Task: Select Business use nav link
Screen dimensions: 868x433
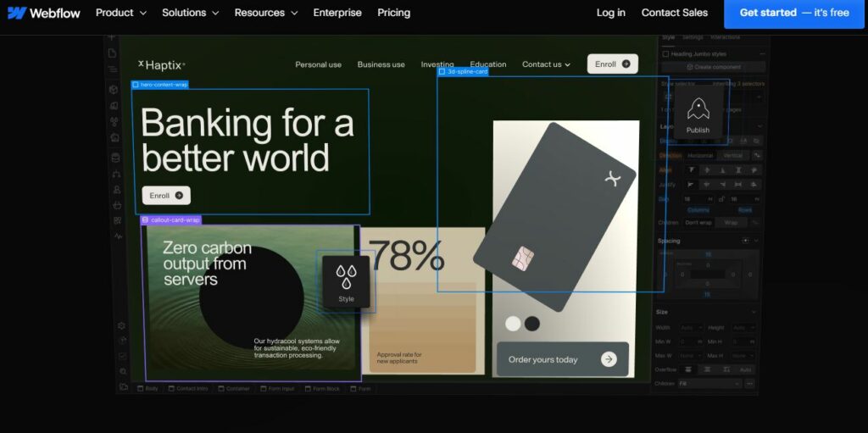Action: coord(381,64)
